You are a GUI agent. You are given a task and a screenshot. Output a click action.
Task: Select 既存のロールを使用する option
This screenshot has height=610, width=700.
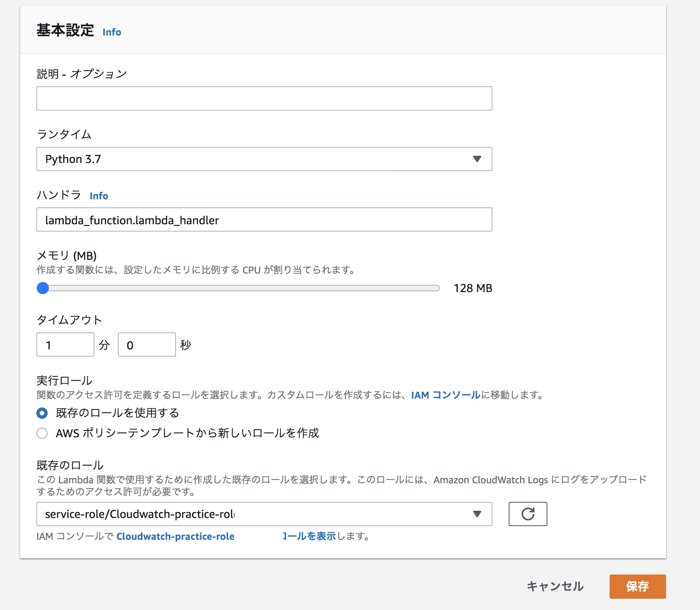42,413
